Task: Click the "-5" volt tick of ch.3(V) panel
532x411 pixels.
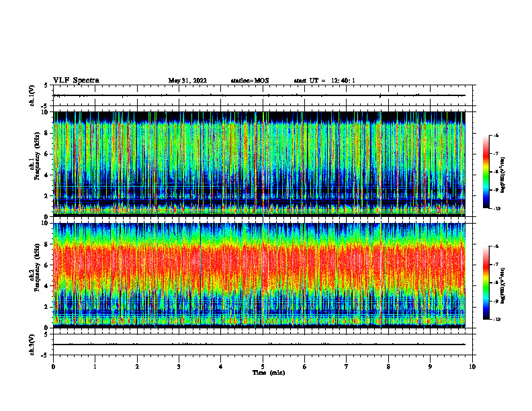Action: tap(45, 355)
